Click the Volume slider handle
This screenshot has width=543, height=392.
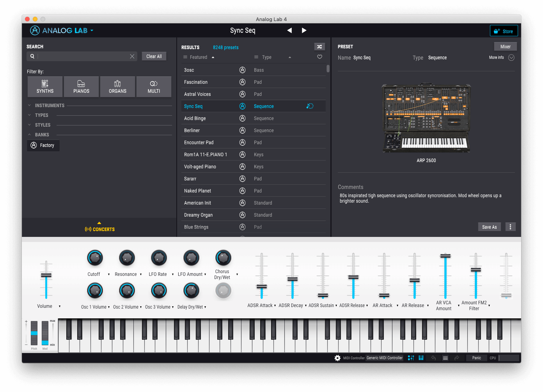[46, 275]
